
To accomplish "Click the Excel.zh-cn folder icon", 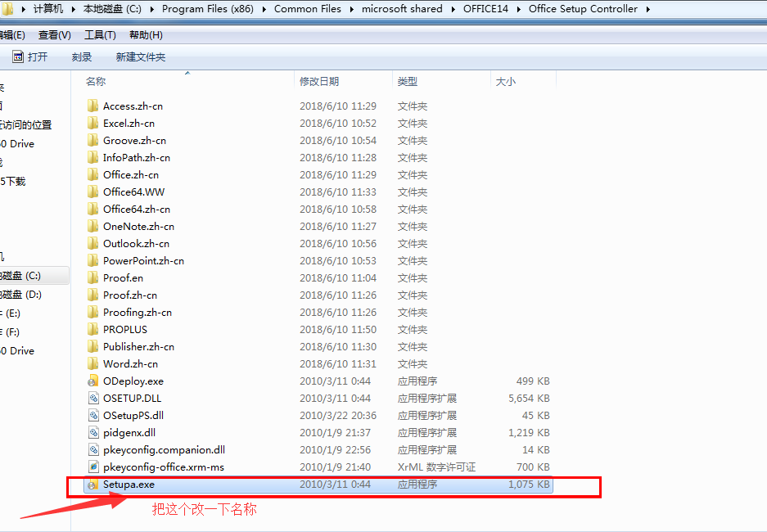I will (x=92, y=123).
